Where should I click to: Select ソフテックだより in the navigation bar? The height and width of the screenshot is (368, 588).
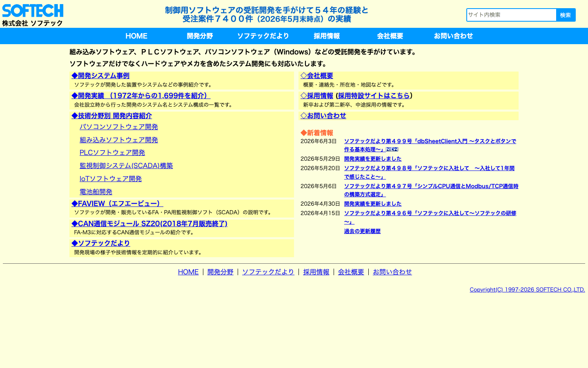pos(263,36)
